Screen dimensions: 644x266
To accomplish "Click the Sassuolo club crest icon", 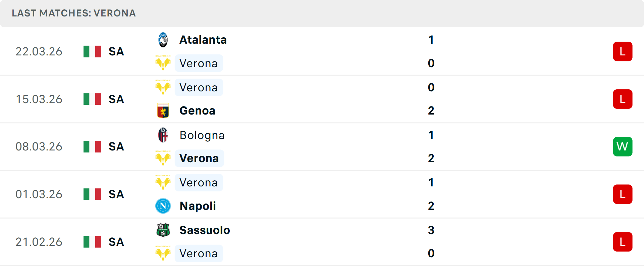I will (163, 230).
